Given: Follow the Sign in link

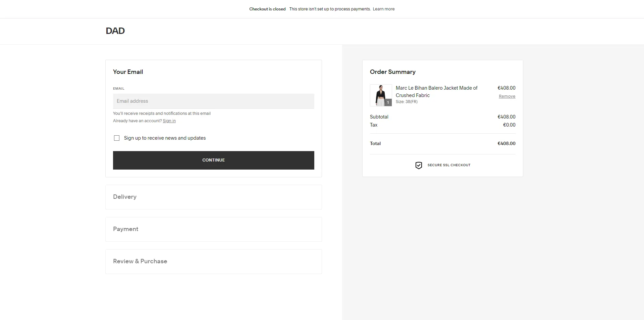Looking at the screenshot, I should 169,121.
